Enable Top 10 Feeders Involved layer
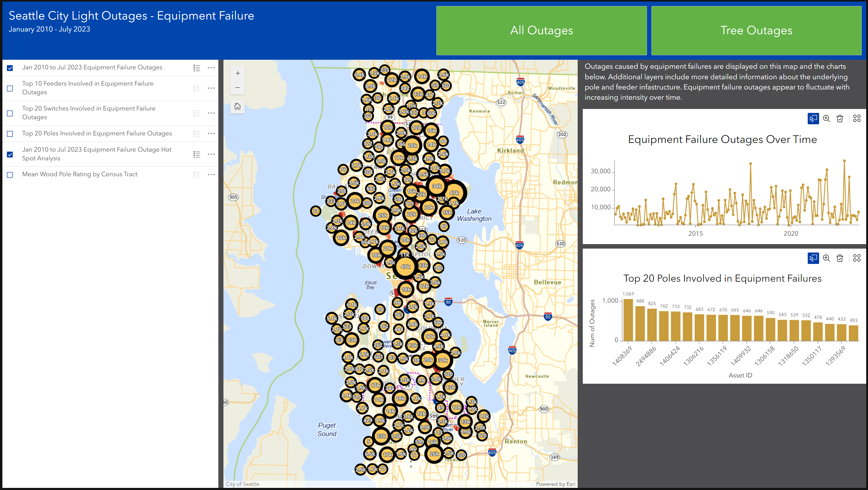This screenshot has width=868, height=490. coord(10,88)
